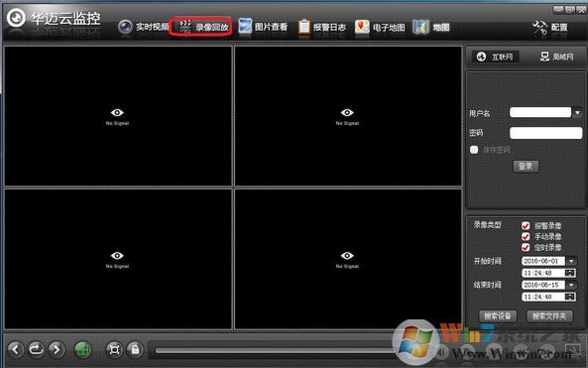Expand the username dropdown arrow
Screen dimensions: 588x368
(577, 112)
